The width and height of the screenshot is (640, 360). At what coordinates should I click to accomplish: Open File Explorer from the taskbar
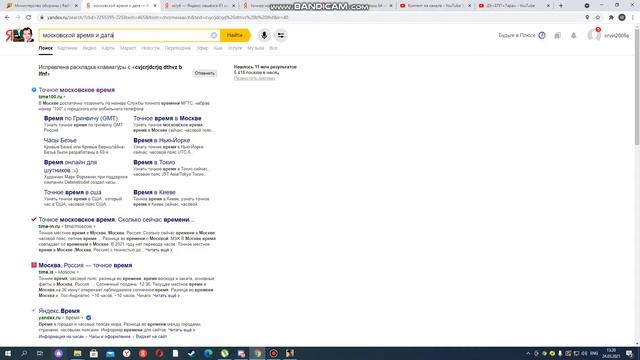click(x=78, y=353)
